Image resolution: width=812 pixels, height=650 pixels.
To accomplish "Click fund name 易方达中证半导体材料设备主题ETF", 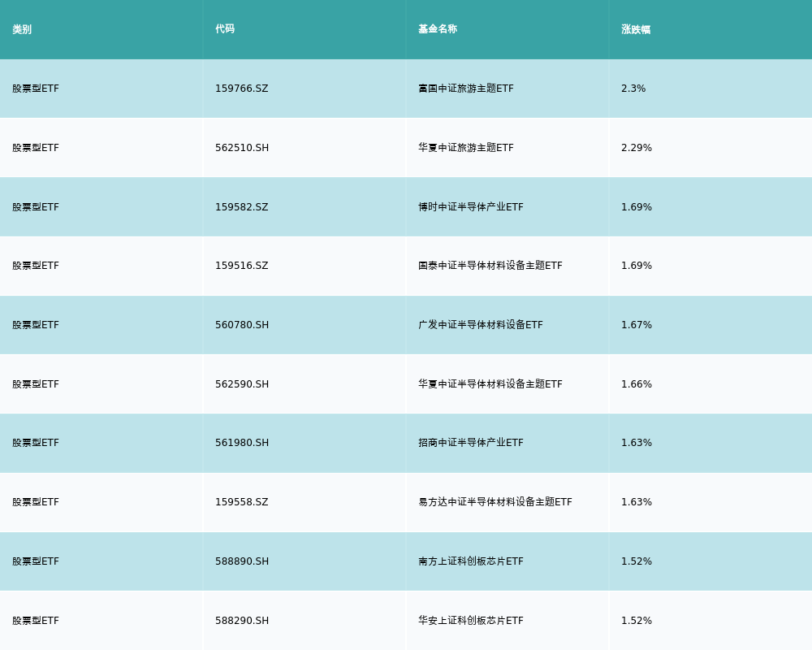I will click(x=495, y=502).
